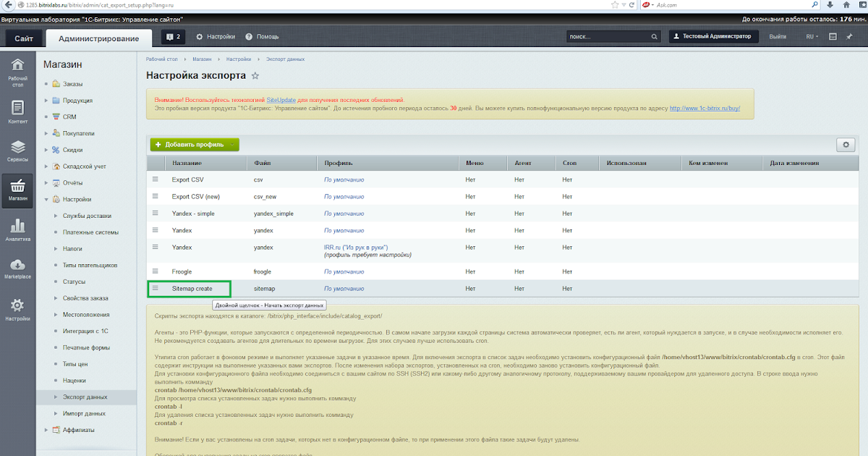This screenshot has width=868, height=456.
Task: Add this page to favorites with the star
Action: click(255, 76)
